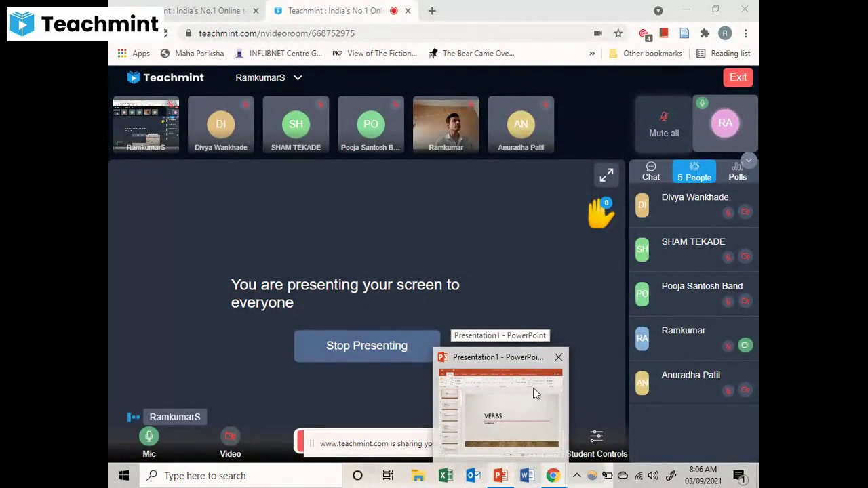The image size is (868, 488).
Task: Open PowerPoint from the taskbar
Action: click(500, 476)
